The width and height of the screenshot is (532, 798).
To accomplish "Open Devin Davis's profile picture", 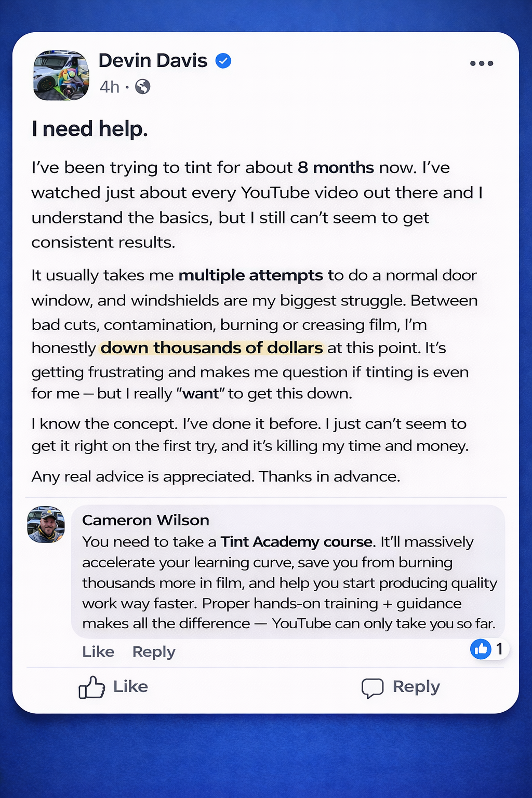I will [61, 75].
